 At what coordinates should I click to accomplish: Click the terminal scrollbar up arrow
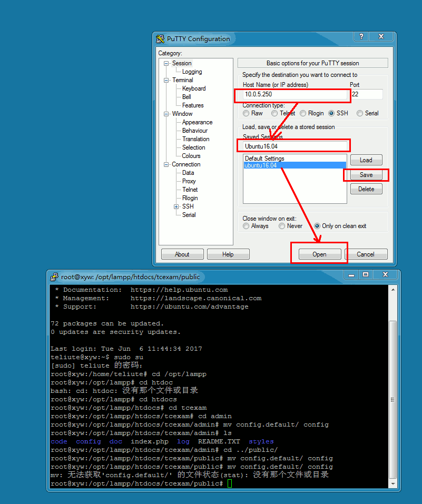tap(392, 290)
